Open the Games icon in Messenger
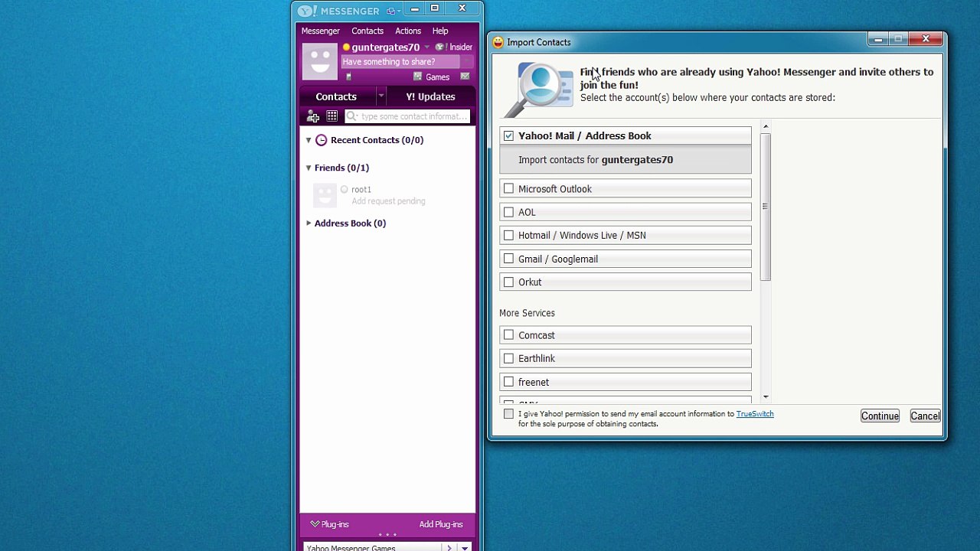This screenshot has width=980, height=551. 417,77
